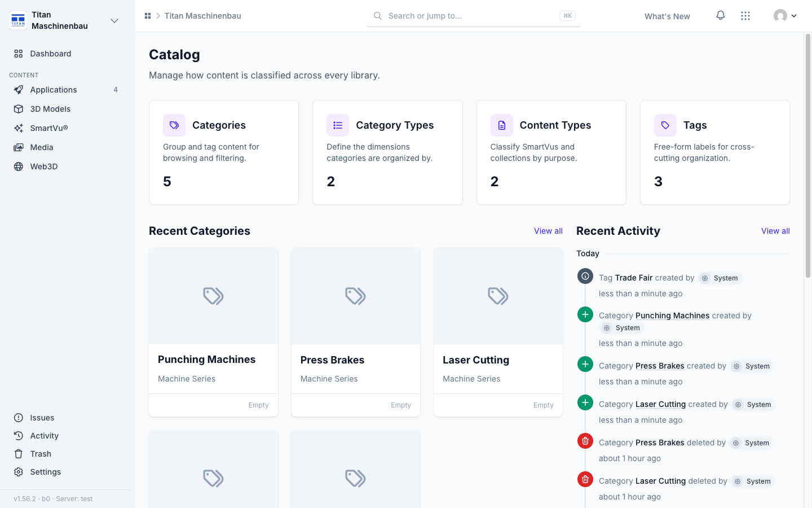
Task: Click the Titan Maschinenbau breadcrumb
Action: coord(202,16)
